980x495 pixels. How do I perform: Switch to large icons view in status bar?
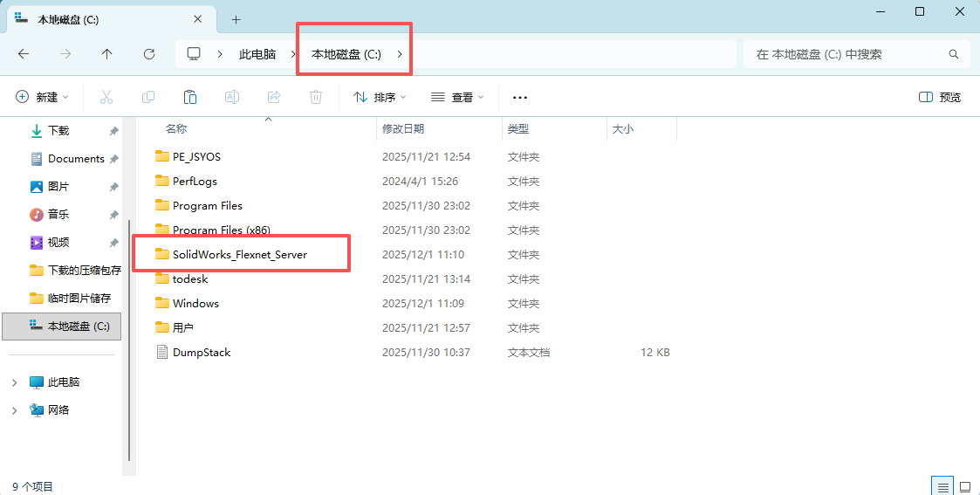[965, 487]
